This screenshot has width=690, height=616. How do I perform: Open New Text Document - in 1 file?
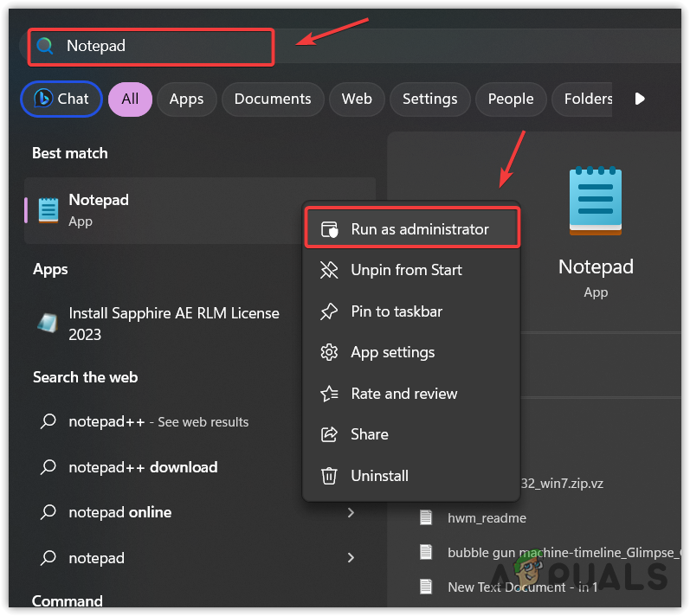coord(522,587)
